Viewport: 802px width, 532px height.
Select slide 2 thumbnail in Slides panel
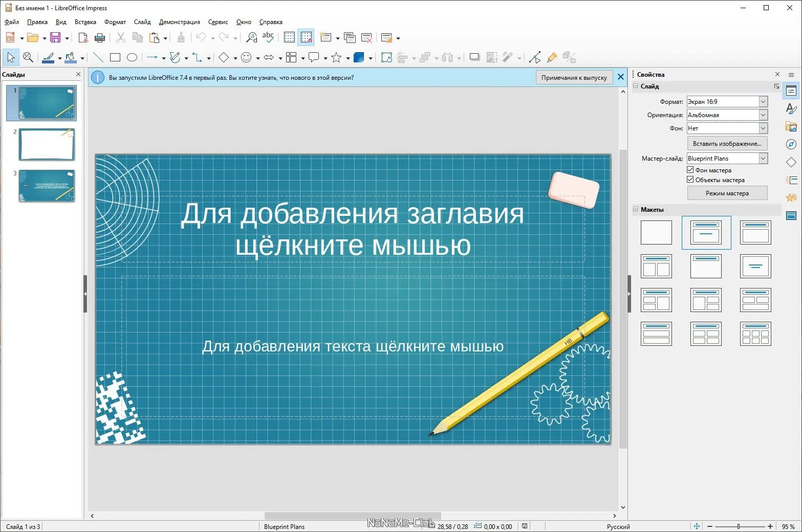coord(47,144)
